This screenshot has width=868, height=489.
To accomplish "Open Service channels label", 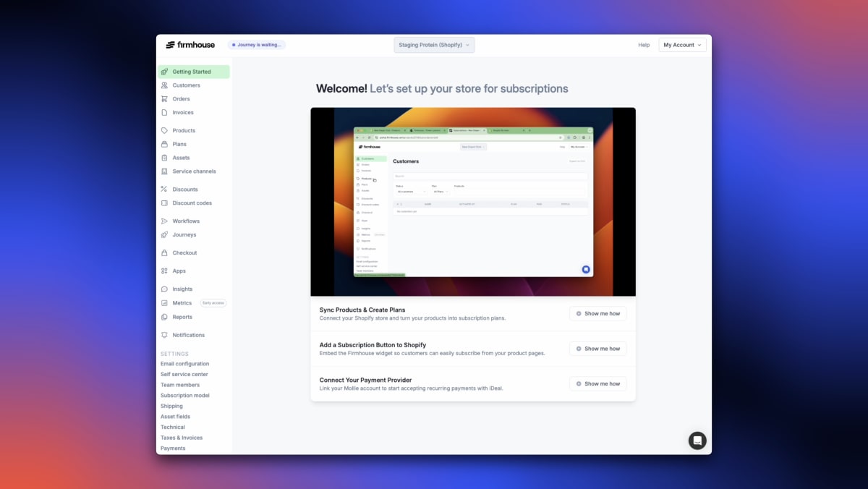I will (x=194, y=171).
